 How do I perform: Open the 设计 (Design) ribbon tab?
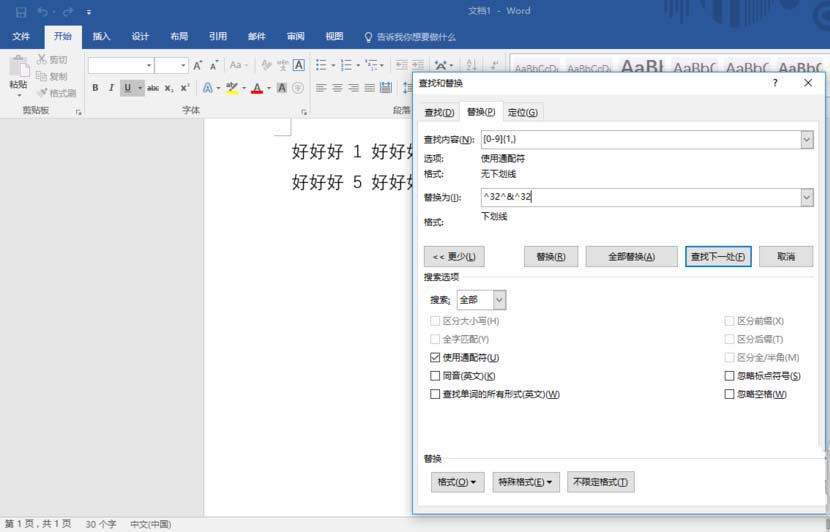[140, 37]
